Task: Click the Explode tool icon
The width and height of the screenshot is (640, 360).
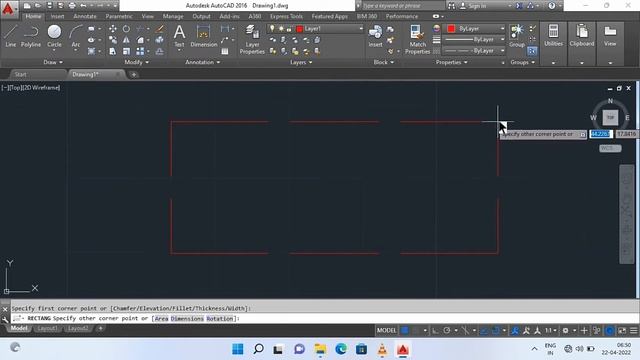Action: click(x=160, y=40)
